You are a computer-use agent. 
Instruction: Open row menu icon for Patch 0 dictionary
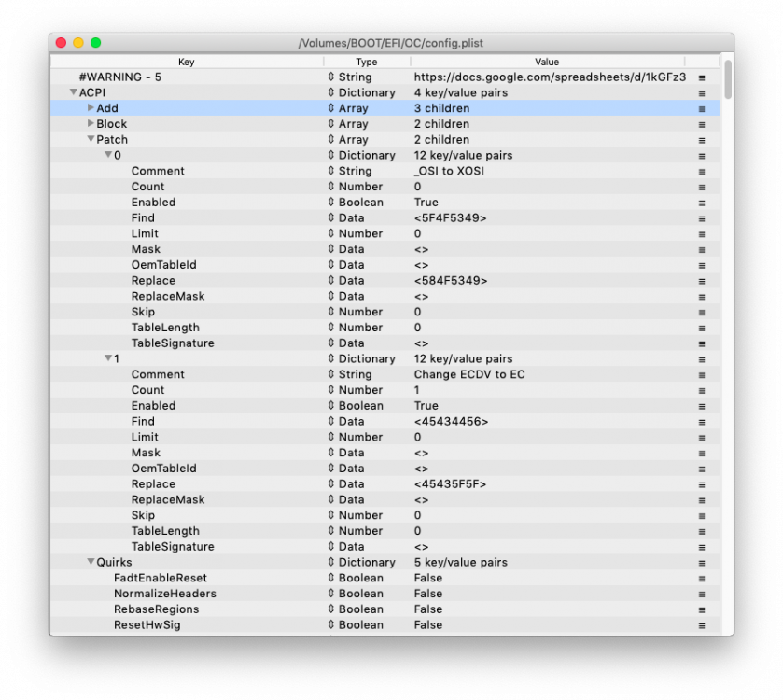click(702, 156)
